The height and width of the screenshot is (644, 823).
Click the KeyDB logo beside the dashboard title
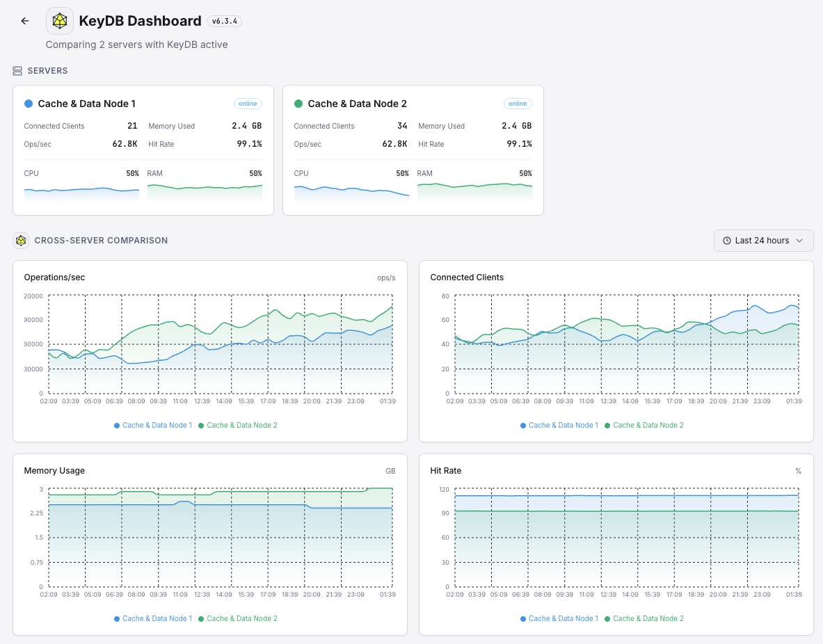tap(60, 21)
